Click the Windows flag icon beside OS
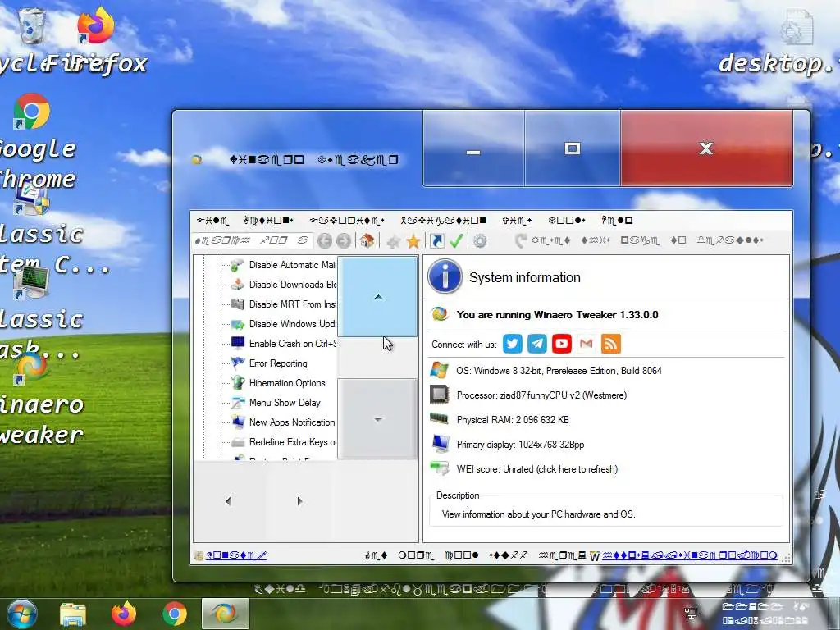Screen dimensions: 840x630 [440, 370]
